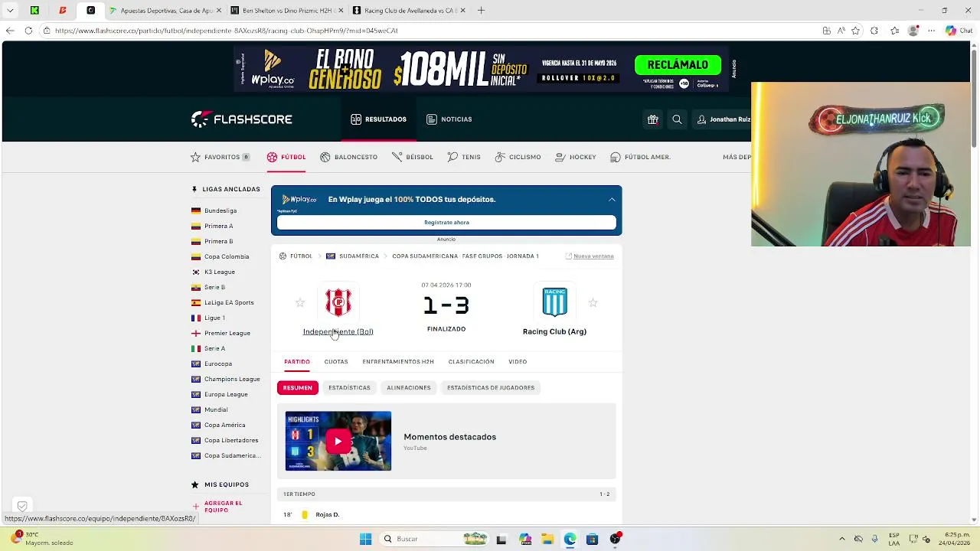980x551 pixels.
Task: Select Alineaciones sub-tab
Action: click(x=409, y=388)
